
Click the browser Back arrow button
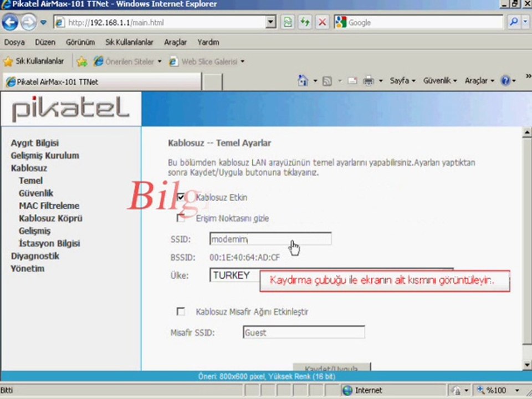(x=10, y=22)
